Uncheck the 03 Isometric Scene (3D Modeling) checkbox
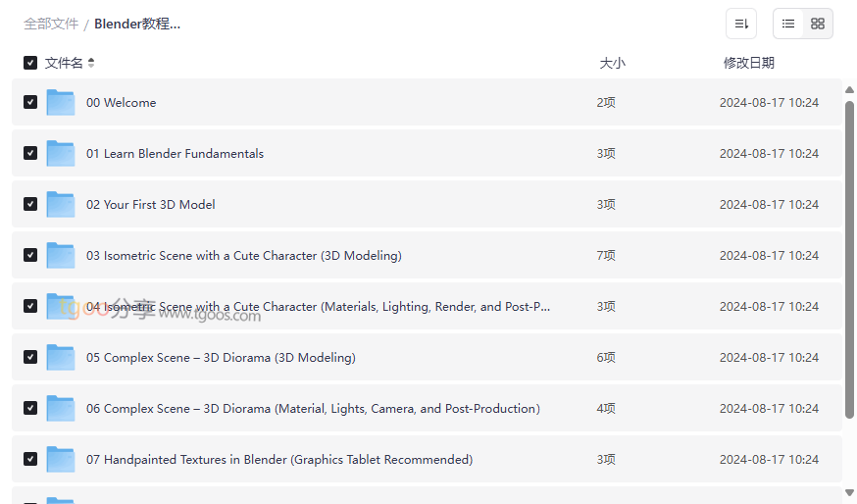This screenshot has height=504, width=857. [30, 255]
